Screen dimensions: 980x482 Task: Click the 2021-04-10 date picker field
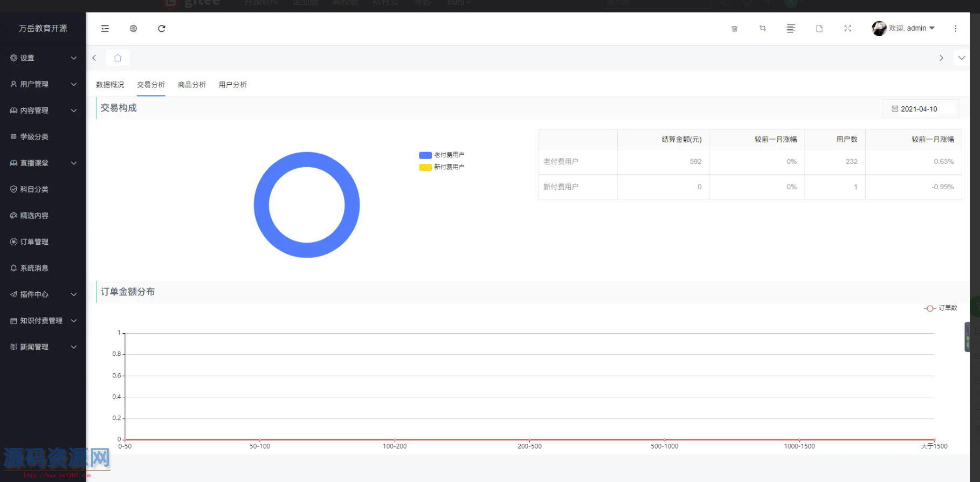[920, 109]
